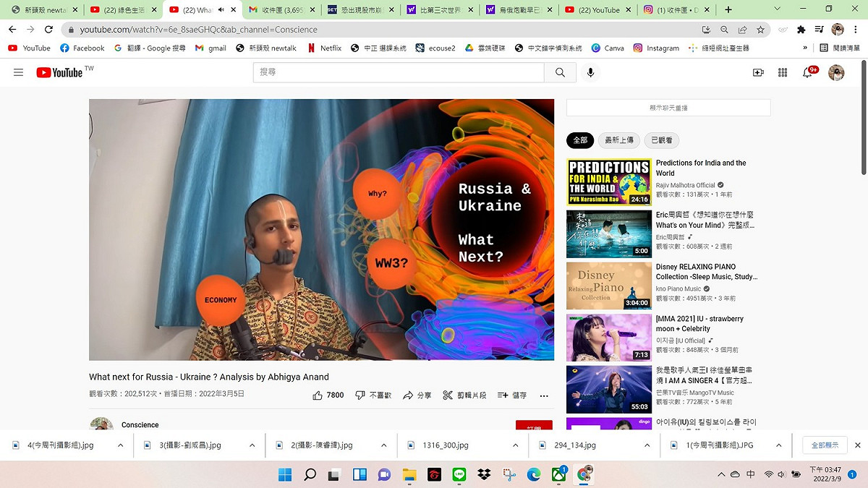Open the Create video camera icon
The height and width of the screenshot is (488, 868).
(x=758, y=72)
